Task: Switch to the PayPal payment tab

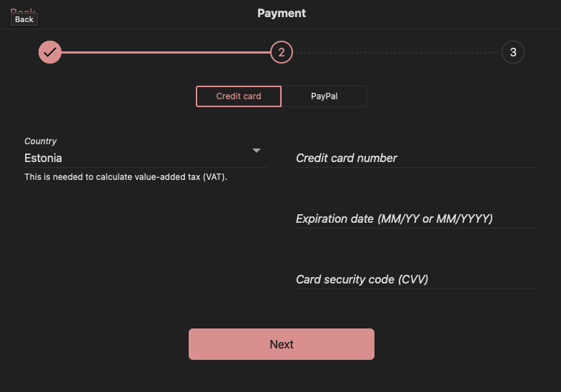Action: 324,96
